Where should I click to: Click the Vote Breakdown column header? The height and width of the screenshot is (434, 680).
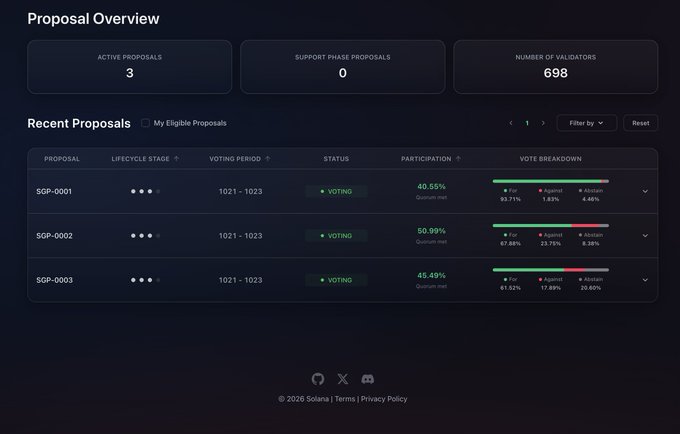point(551,159)
